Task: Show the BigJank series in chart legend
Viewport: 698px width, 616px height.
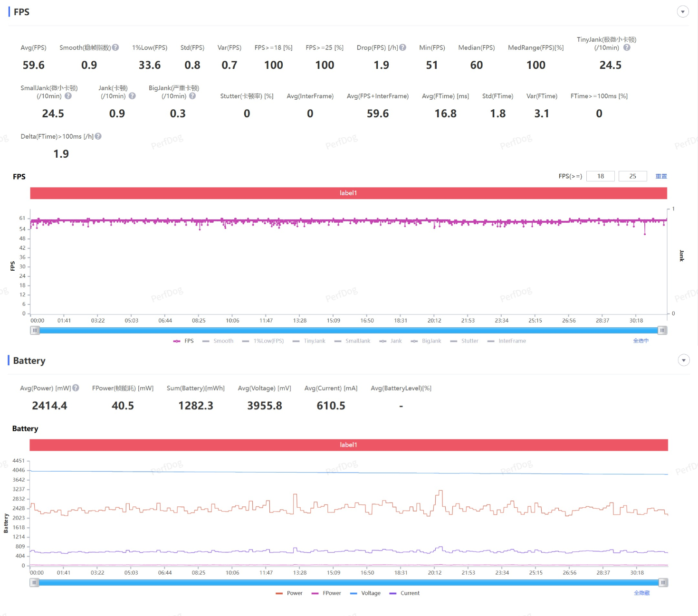Action: [426, 341]
